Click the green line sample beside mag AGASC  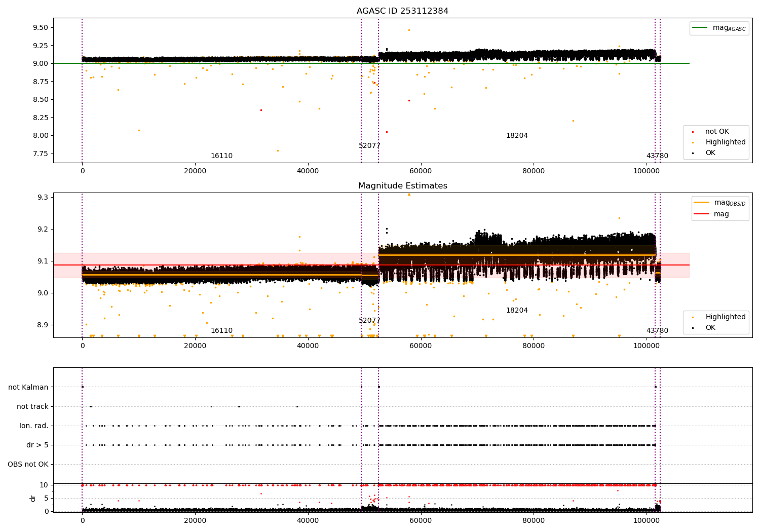[700, 28]
